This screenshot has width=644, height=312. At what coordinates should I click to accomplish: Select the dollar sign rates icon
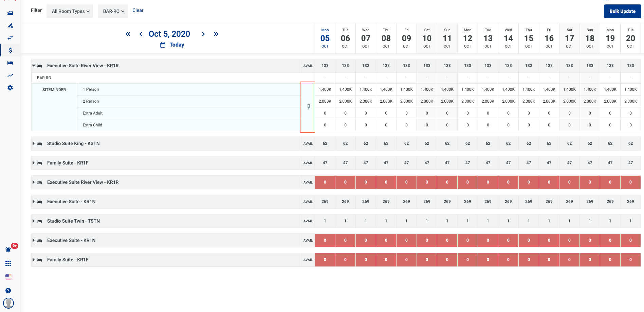[10, 50]
